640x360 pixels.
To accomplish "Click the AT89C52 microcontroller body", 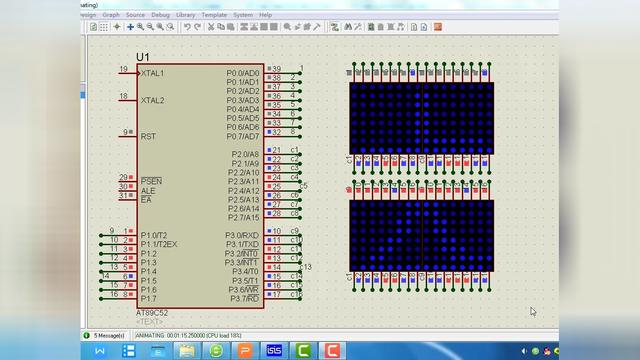I will tap(200, 186).
